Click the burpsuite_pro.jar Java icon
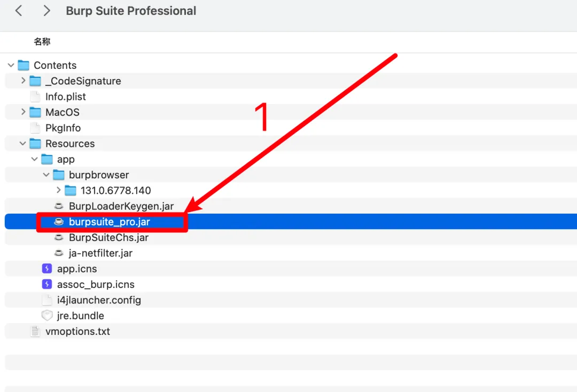Screen dimensions: 577x392 pyautogui.click(x=59, y=222)
